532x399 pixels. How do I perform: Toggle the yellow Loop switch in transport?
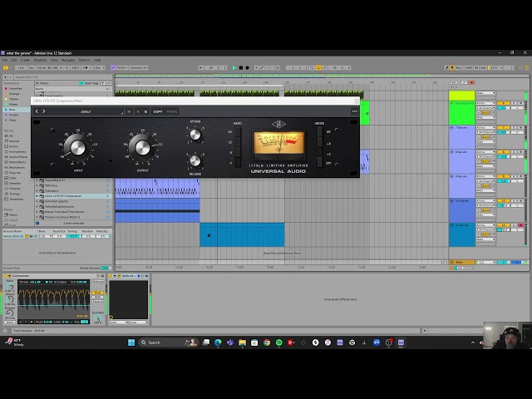point(318,68)
